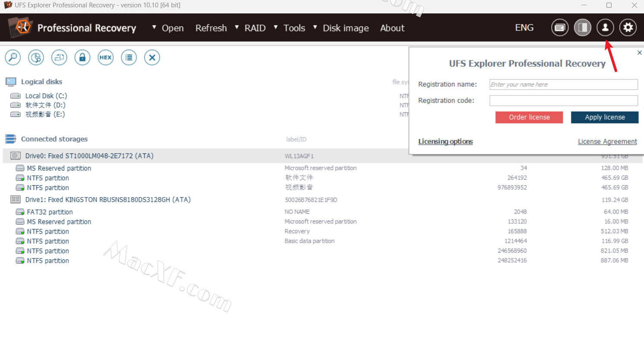The height and width of the screenshot is (359, 644).
Task: Expand the Open dropdown menu
Action: tap(168, 28)
